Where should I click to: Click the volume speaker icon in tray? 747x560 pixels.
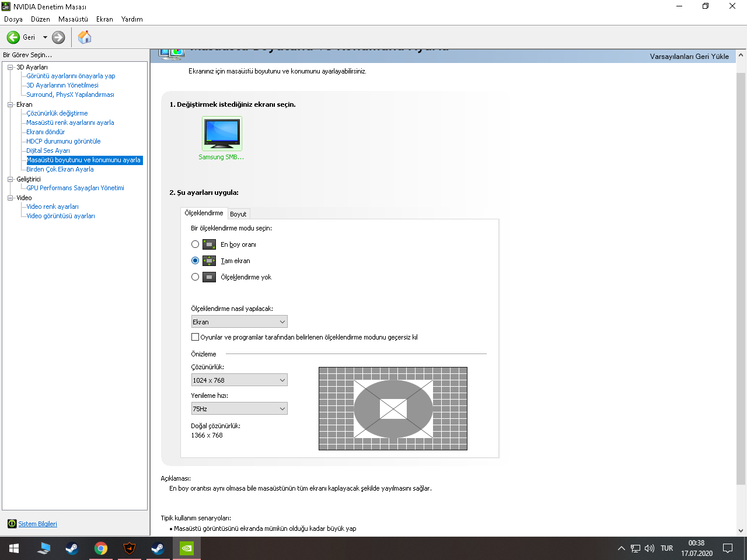click(x=650, y=548)
